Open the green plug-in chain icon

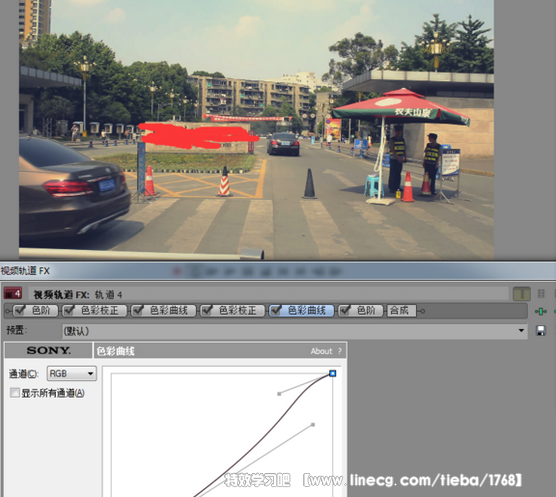pos(540,311)
